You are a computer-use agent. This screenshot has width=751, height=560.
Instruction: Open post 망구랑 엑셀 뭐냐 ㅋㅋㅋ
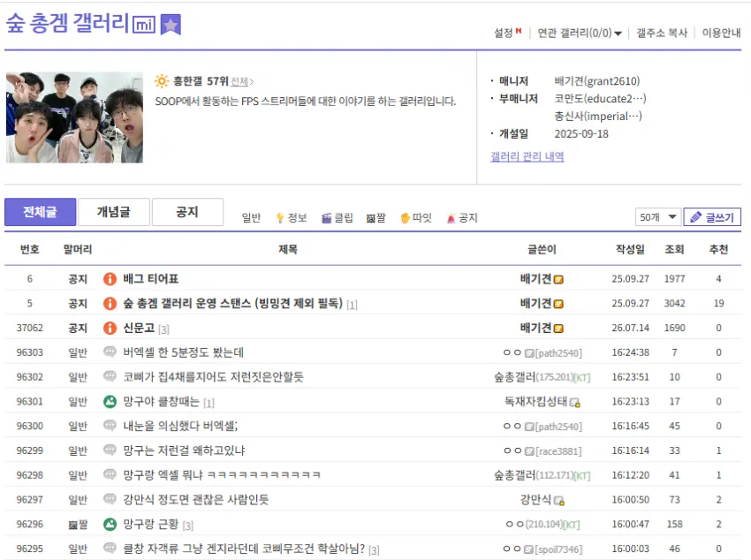coord(222,475)
